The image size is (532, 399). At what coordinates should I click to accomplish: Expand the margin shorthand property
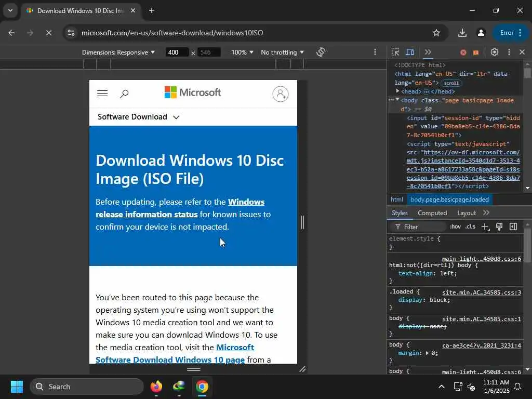point(427,353)
